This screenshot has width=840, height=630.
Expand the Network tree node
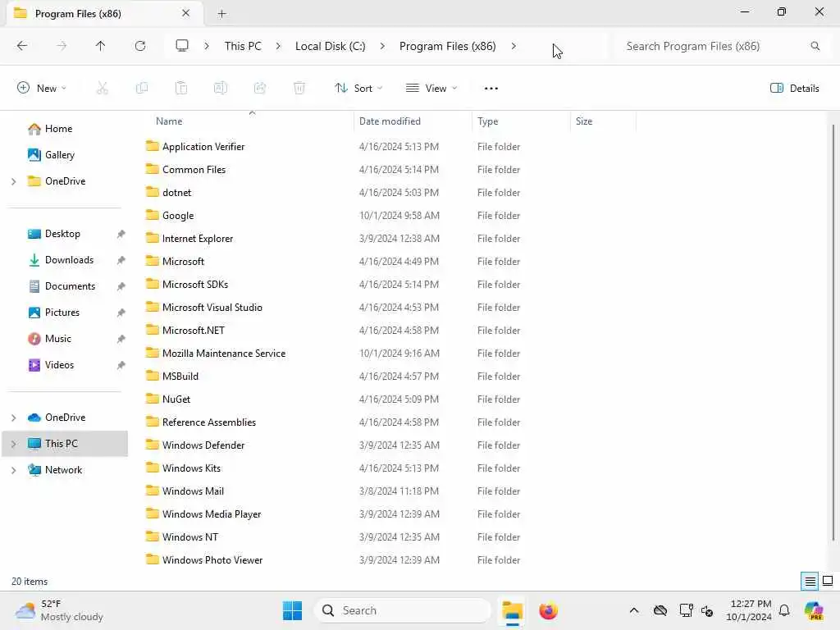14,470
